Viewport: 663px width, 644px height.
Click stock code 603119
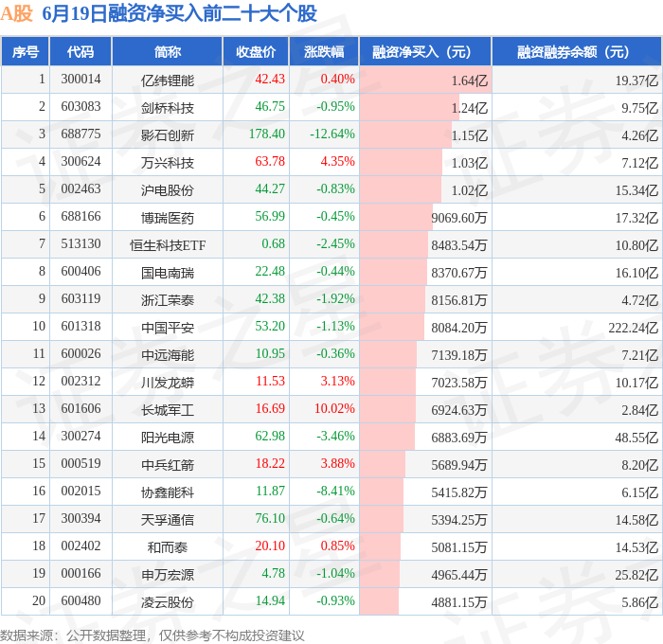[x=81, y=299]
